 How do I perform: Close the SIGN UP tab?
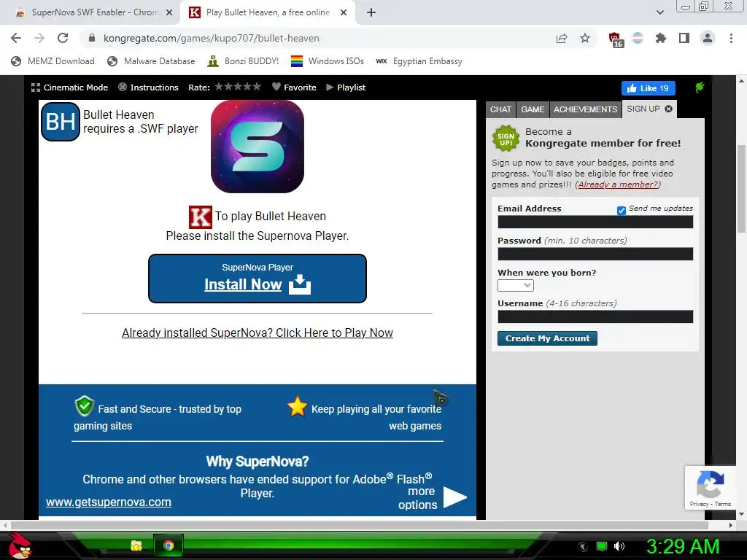[668, 109]
